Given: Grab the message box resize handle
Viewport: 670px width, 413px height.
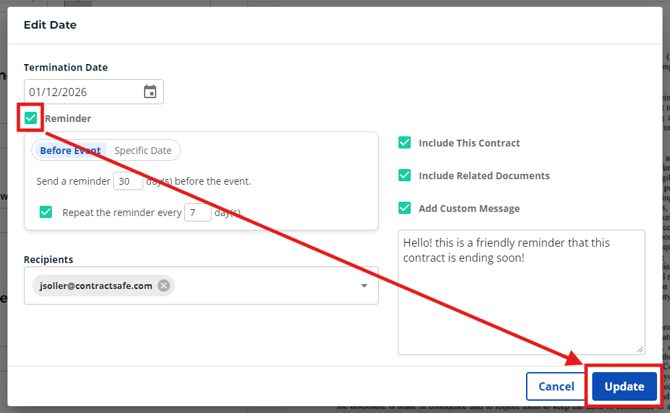Looking at the screenshot, I should coord(639,348).
